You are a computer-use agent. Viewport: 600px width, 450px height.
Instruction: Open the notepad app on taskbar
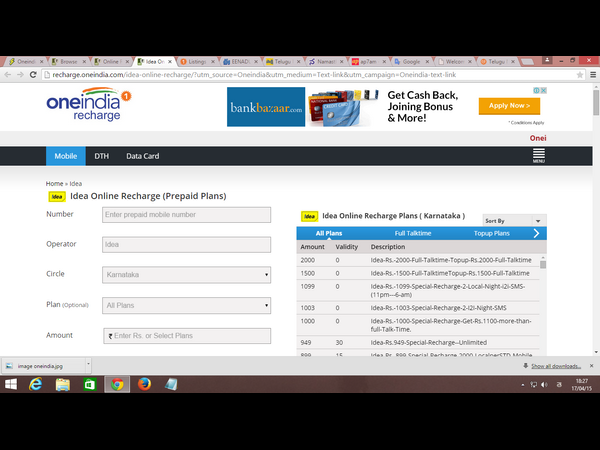(x=171, y=384)
